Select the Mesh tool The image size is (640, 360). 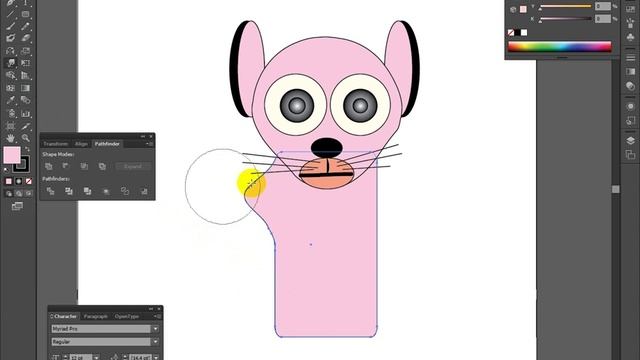pyautogui.click(x=11, y=88)
